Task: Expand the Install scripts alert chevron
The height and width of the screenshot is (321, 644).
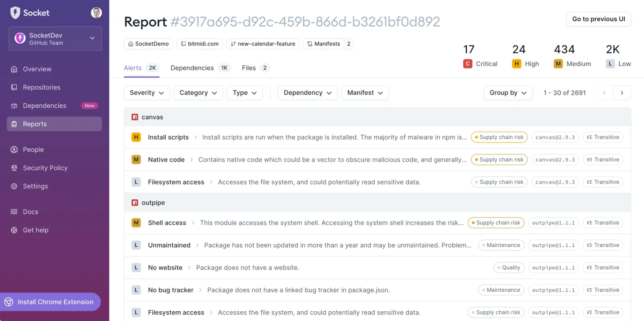Action: [x=196, y=137]
